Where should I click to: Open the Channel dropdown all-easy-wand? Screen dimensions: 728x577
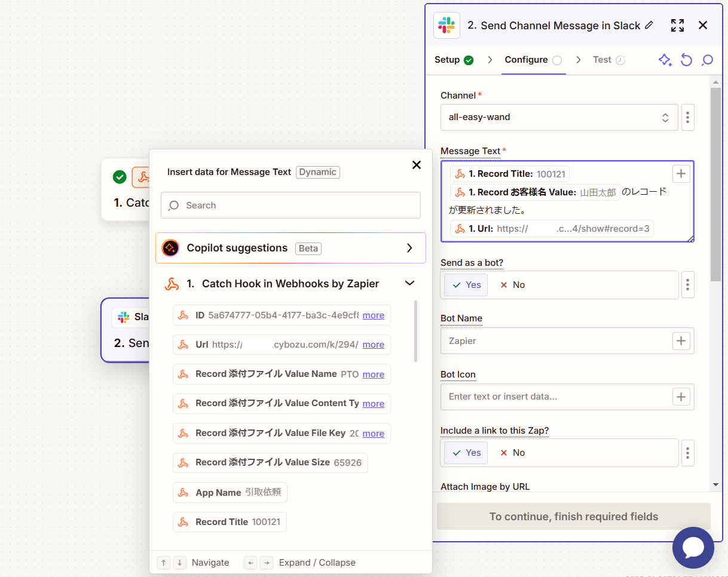coord(559,117)
